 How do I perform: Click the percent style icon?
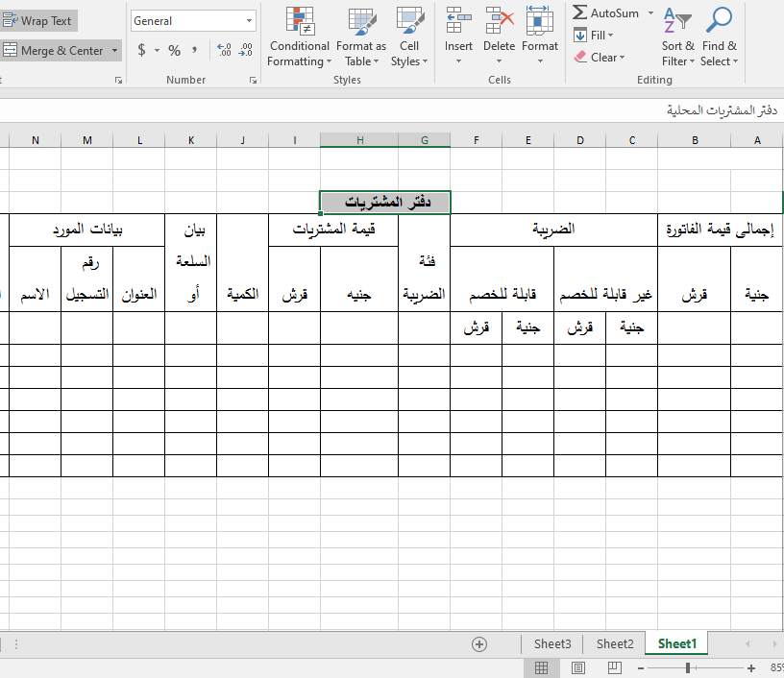174,50
